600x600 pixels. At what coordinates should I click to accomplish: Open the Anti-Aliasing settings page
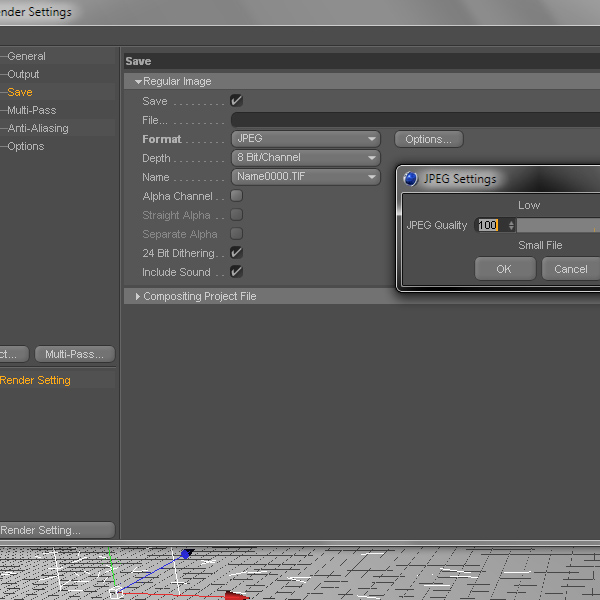[x=38, y=128]
